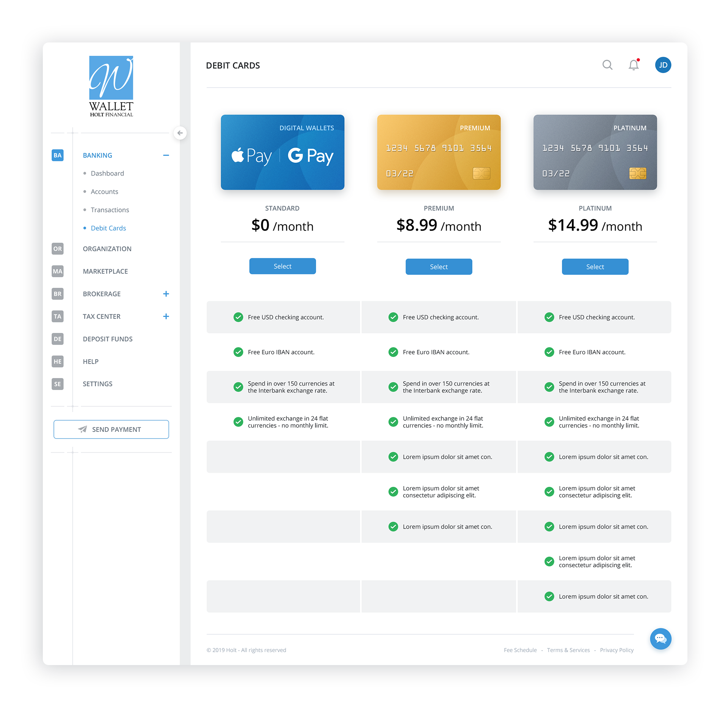Image resolution: width=728 pixels, height=706 pixels.
Task: Collapse sidebar with the back arrow button
Action: coord(180,133)
